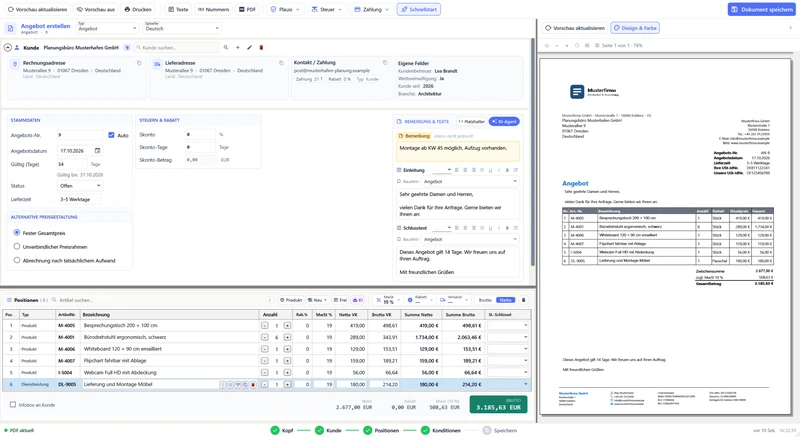Open the Nummern toolbar item
This screenshot has width=800, height=437.
tap(213, 9)
